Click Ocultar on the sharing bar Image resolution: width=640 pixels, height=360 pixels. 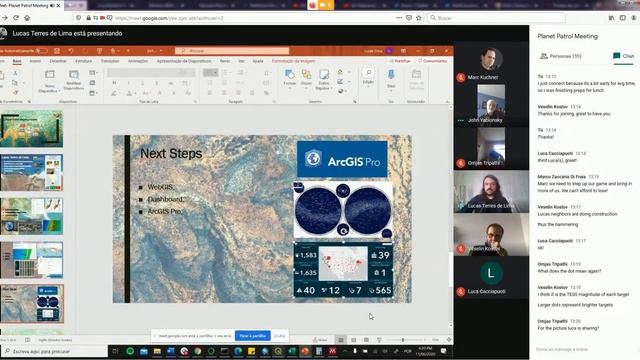click(280, 336)
